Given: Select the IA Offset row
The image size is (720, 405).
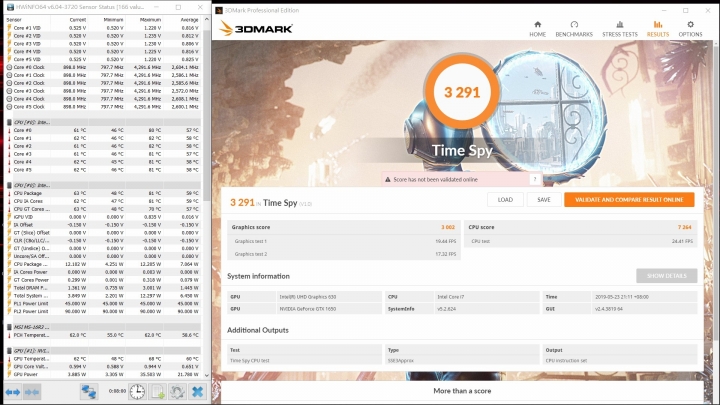Looking at the screenshot, I should (x=103, y=225).
